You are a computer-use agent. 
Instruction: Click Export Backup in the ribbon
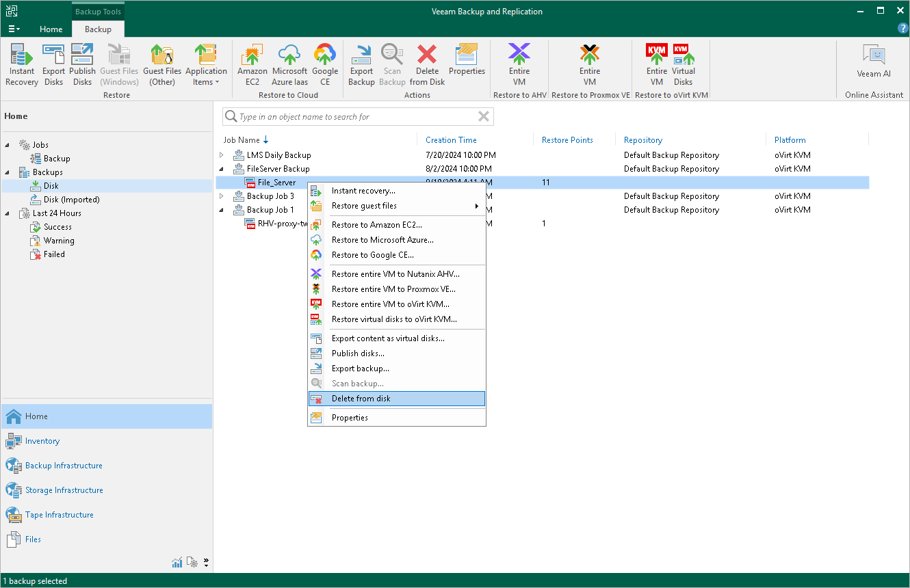point(361,65)
